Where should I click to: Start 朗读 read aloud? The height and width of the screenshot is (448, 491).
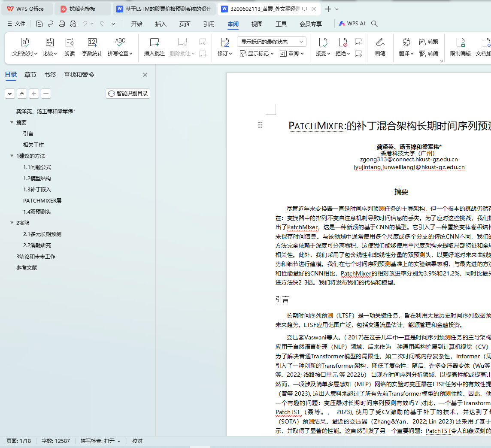(x=69, y=47)
